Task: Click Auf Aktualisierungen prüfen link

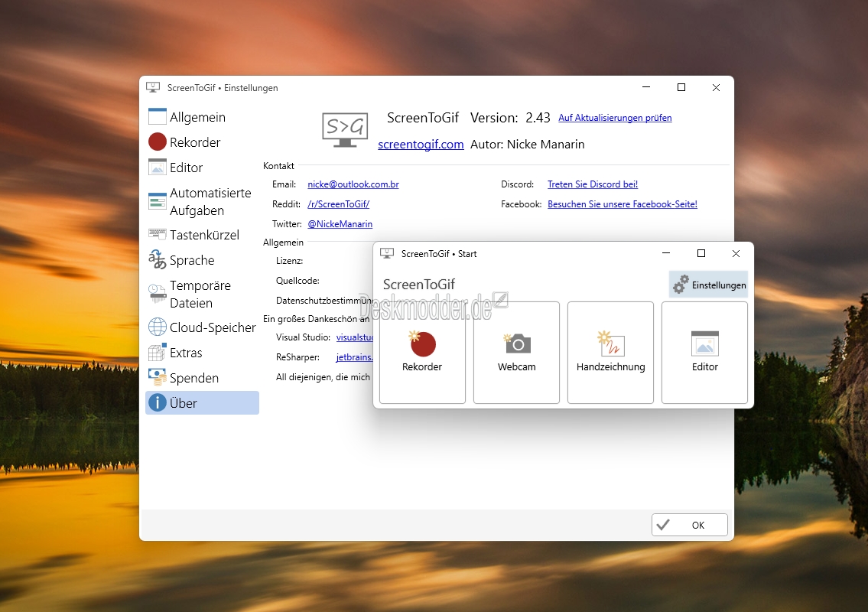Action: [x=615, y=118]
